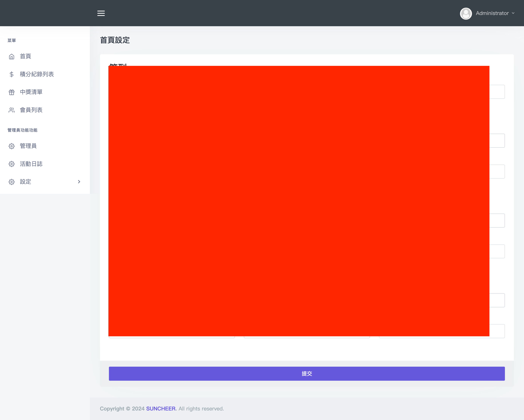
Task: Click the gear icon beside 管理員
Action: [11, 146]
